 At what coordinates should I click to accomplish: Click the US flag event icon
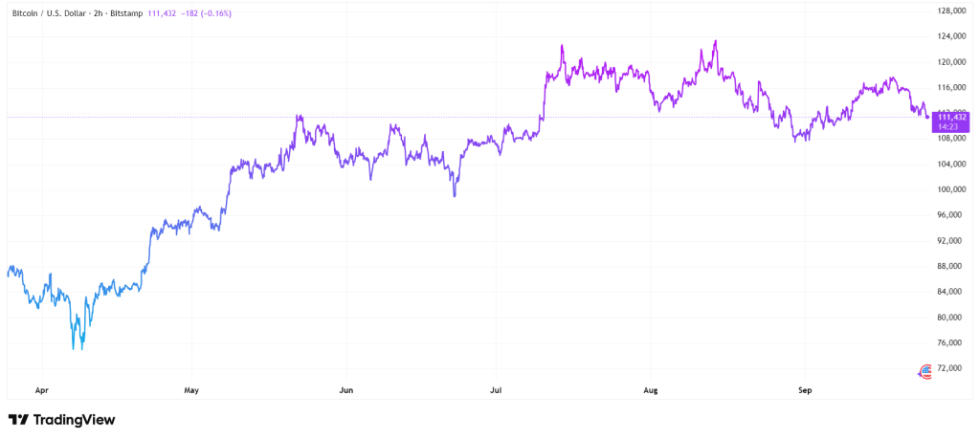pos(925,371)
